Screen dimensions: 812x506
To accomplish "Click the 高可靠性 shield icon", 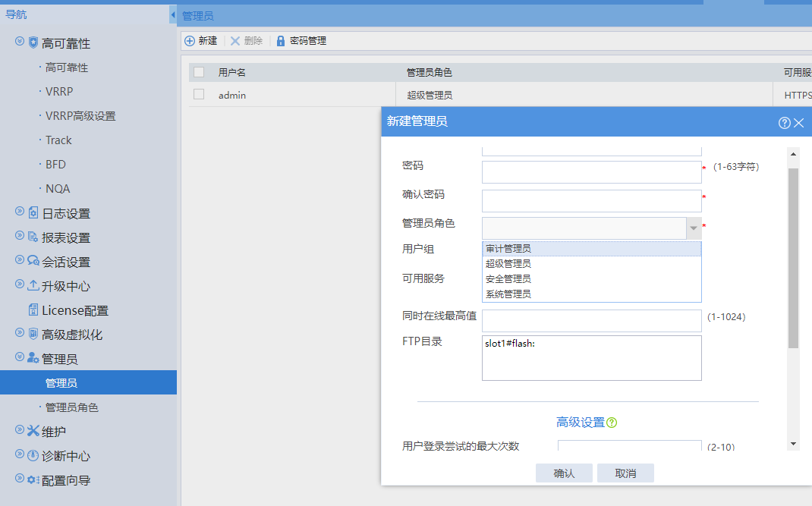I will click(x=33, y=42).
